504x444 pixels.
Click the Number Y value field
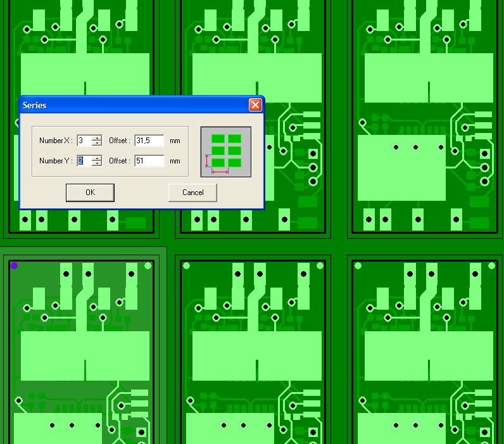(84, 161)
